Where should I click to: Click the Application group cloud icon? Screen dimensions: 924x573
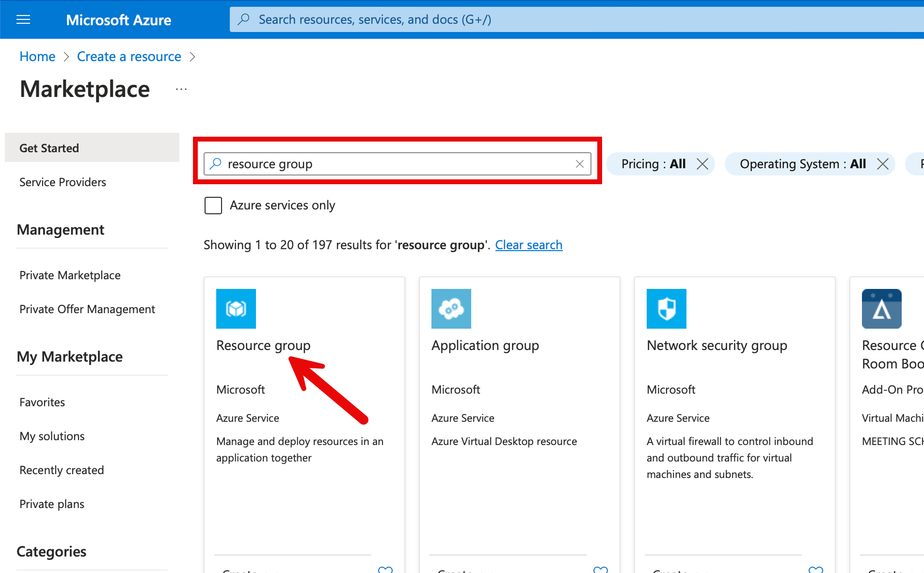click(x=451, y=309)
